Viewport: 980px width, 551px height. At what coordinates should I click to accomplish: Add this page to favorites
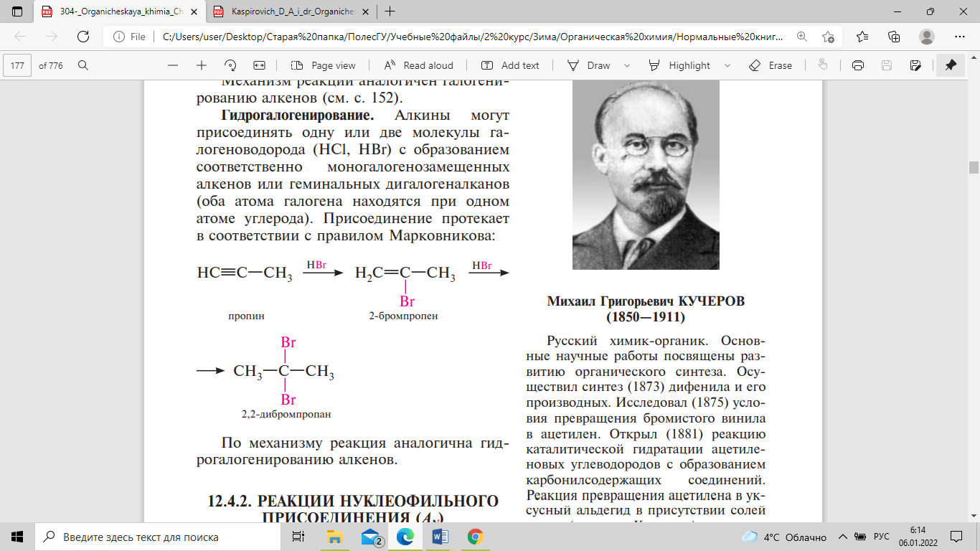(829, 37)
